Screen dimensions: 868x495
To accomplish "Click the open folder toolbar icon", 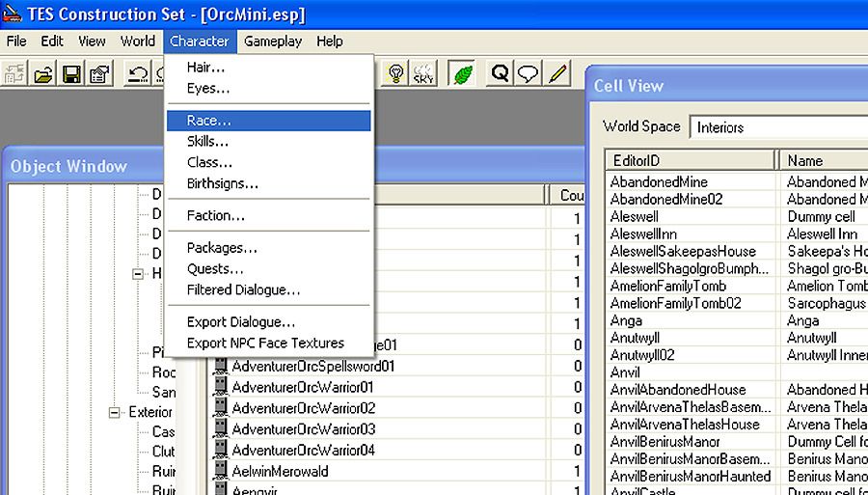I will 43,74.
